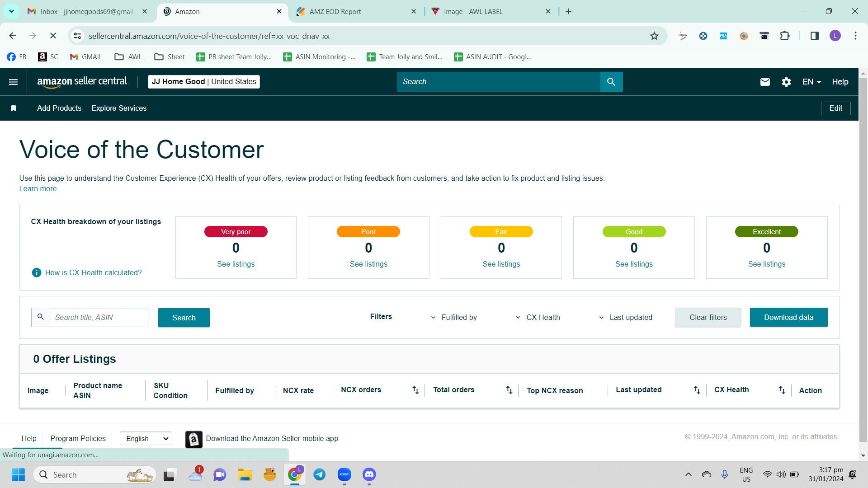This screenshot has height=488, width=868.
Task: Open File Explorer from the taskbar
Action: point(245,474)
